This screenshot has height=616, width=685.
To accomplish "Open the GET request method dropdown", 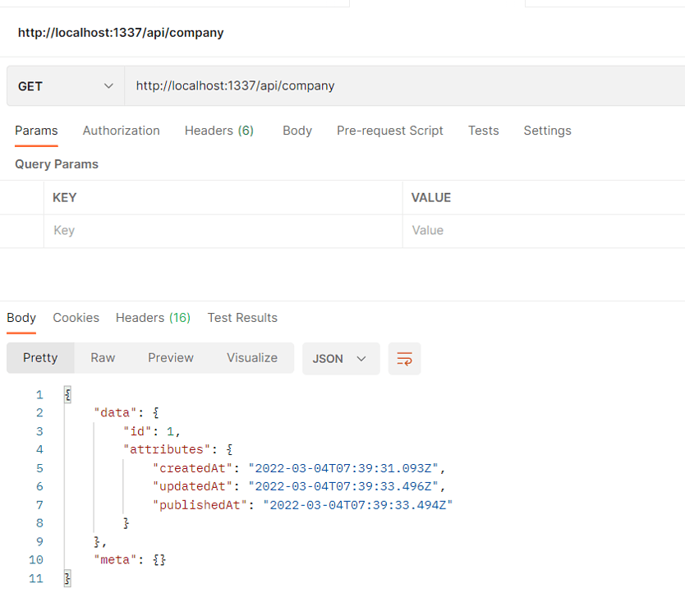I will (65, 85).
